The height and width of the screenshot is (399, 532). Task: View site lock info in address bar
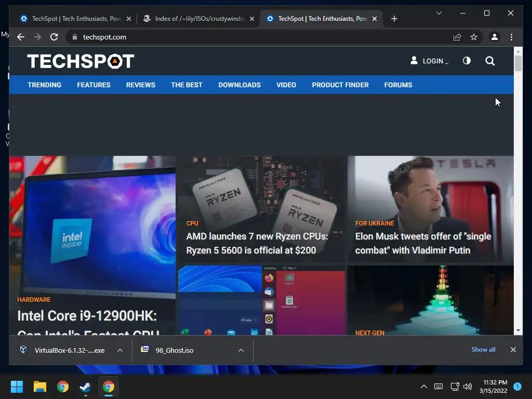coord(75,37)
